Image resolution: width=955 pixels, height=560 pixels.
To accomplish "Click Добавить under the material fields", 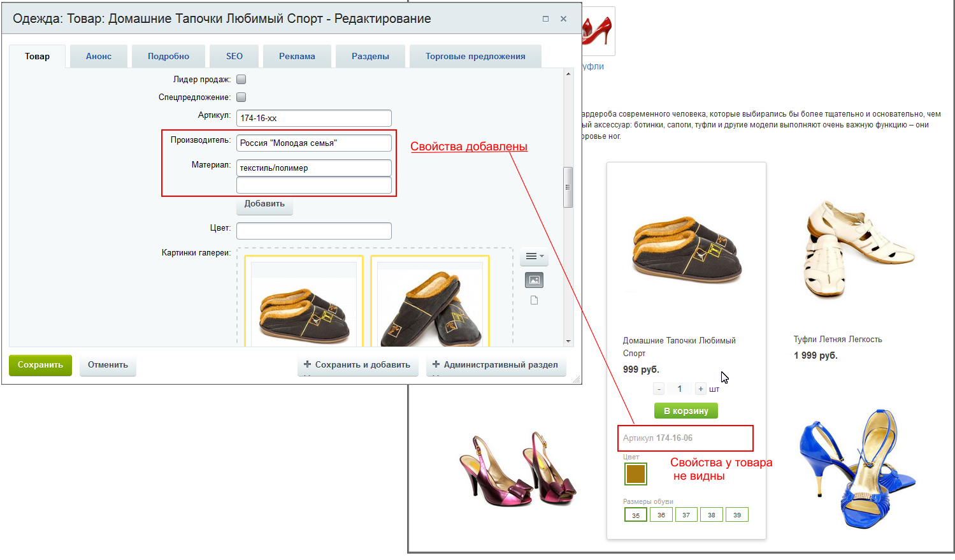I will (264, 205).
